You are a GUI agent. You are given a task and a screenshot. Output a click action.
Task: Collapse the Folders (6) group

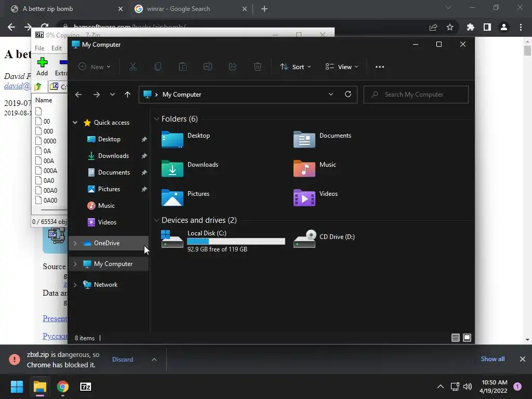click(x=156, y=119)
